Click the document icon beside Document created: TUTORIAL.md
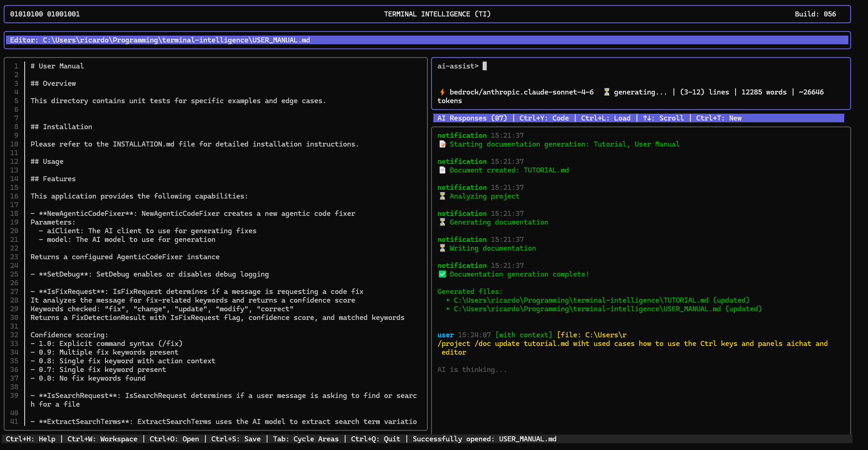This screenshot has height=450, width=868. pyautogui.click(x=442, y=170)
